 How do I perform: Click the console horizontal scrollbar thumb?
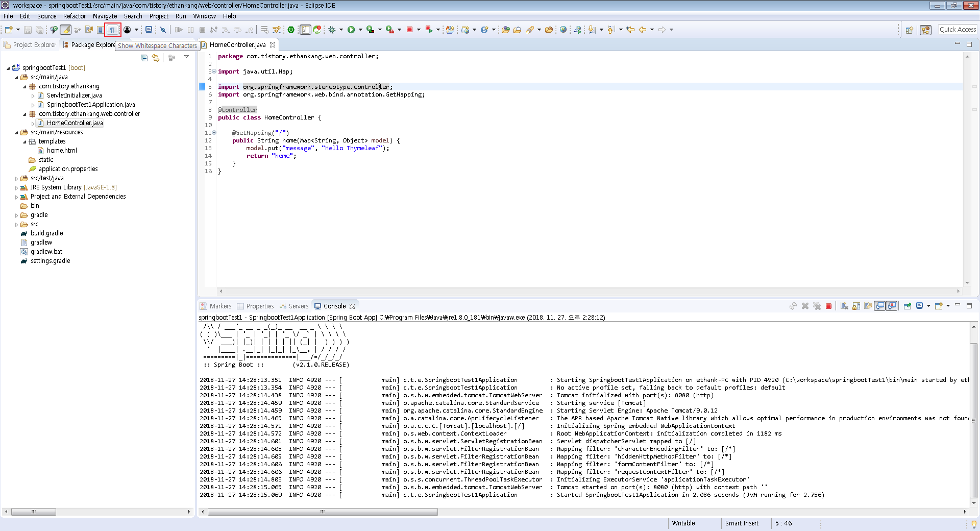(x=323, y=512)
